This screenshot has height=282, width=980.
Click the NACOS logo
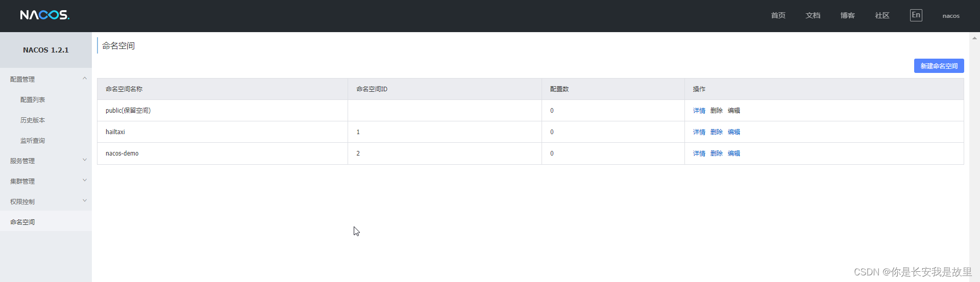point(45,15)
